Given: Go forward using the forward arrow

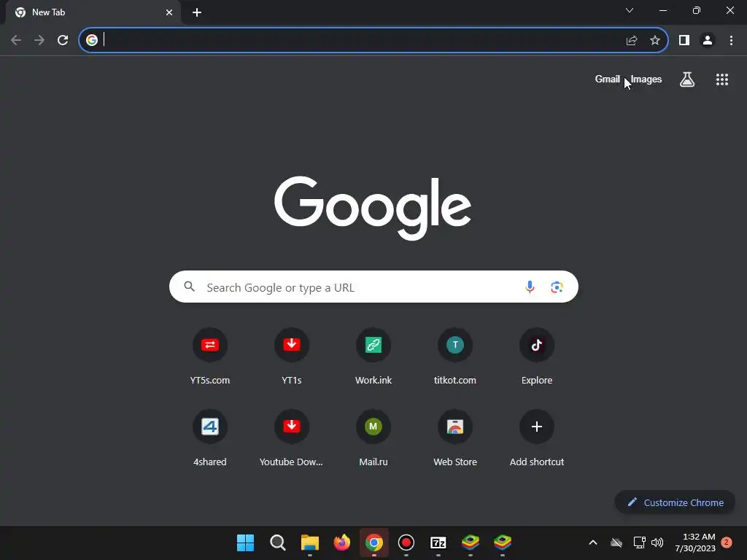Looking at the screenshot, I should (x=39, y=40).
